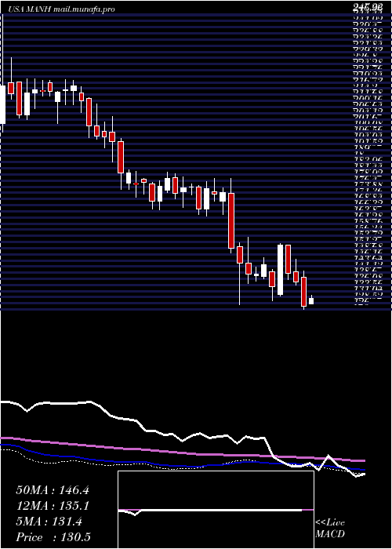The image size is (392, 549).
Task: Click the '<<Live' label beside the MACD box
Action: (330, 523)
